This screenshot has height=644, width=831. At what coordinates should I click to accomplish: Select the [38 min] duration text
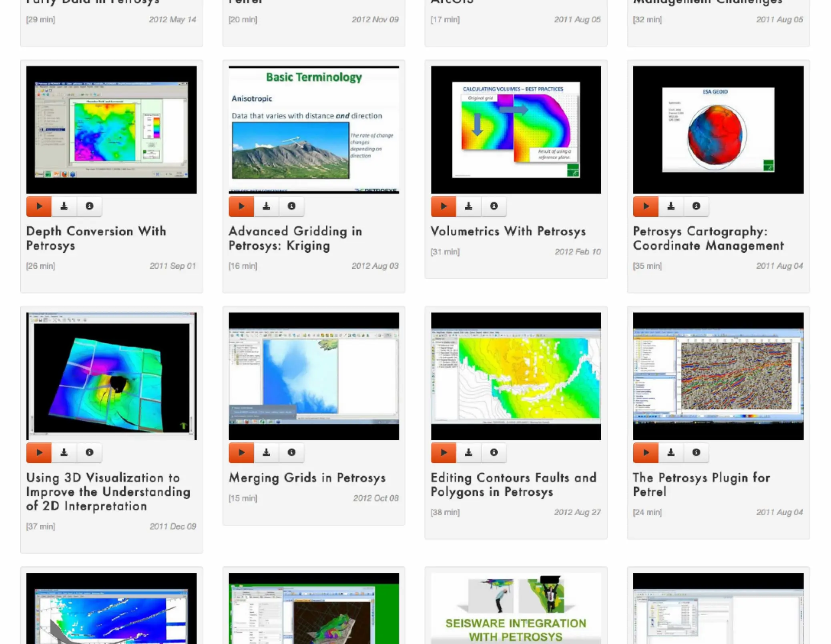(445, 512)
